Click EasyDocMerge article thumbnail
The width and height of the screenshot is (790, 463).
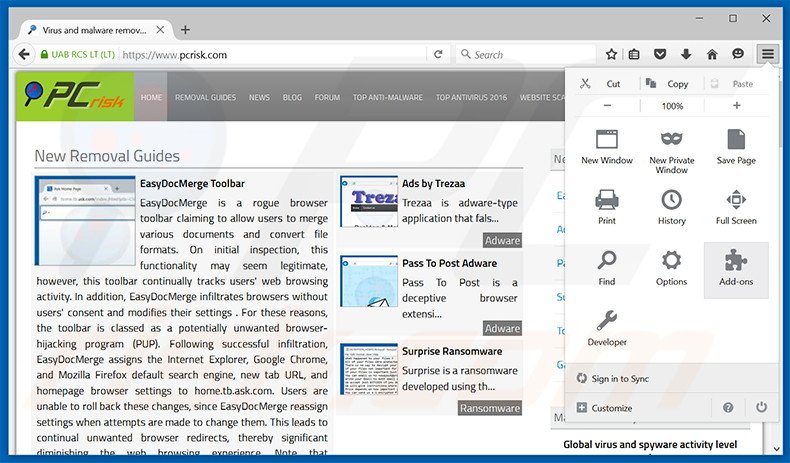coord(85,221)
